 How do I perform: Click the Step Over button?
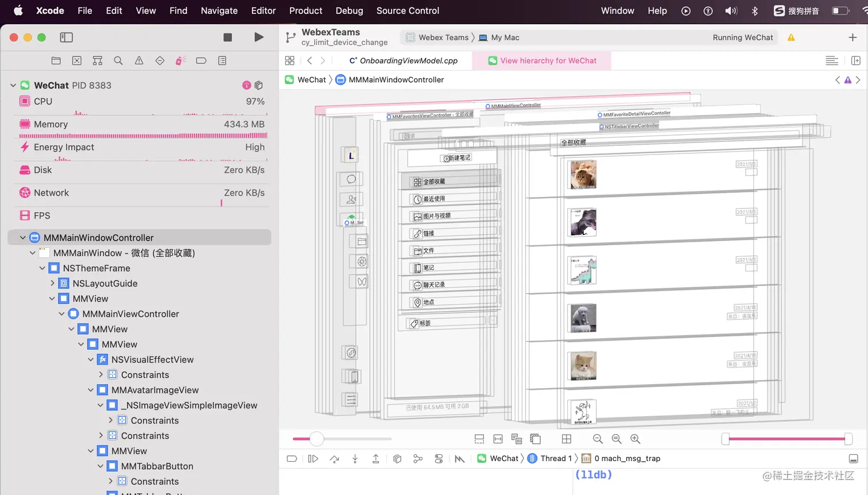pos(334,458)
